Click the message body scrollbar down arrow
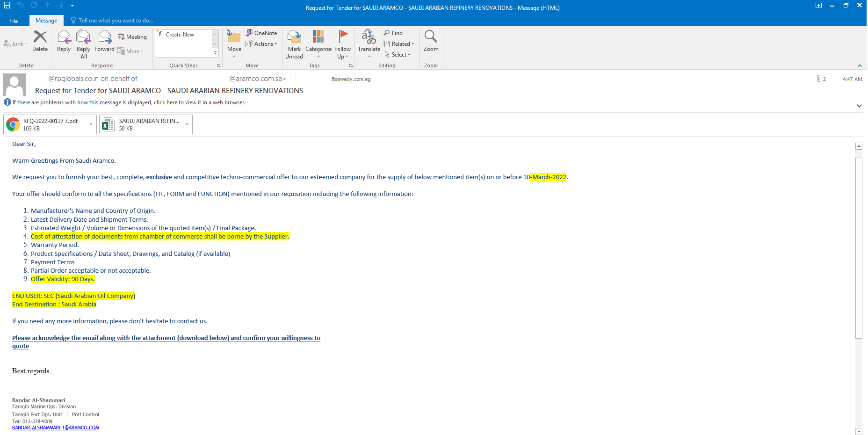868x435 pixels. [x=859, y=431]
